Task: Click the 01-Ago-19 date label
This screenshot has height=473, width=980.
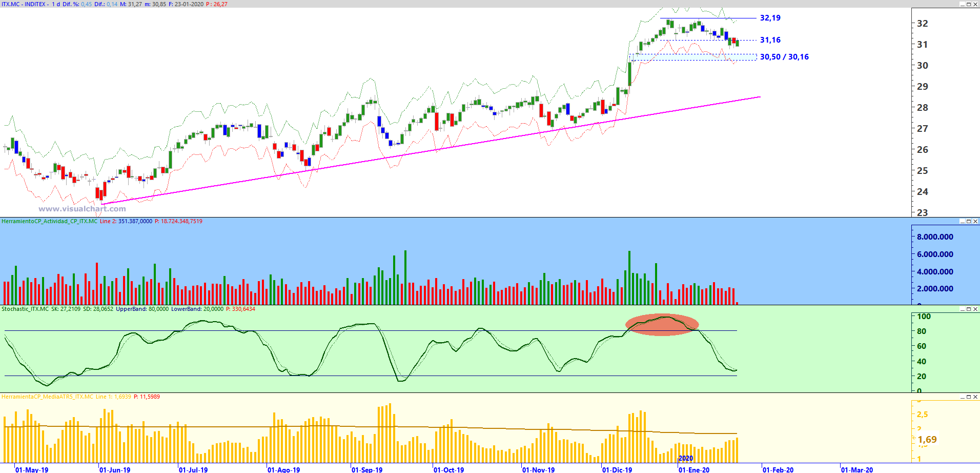Action: (x=283, y=469)
